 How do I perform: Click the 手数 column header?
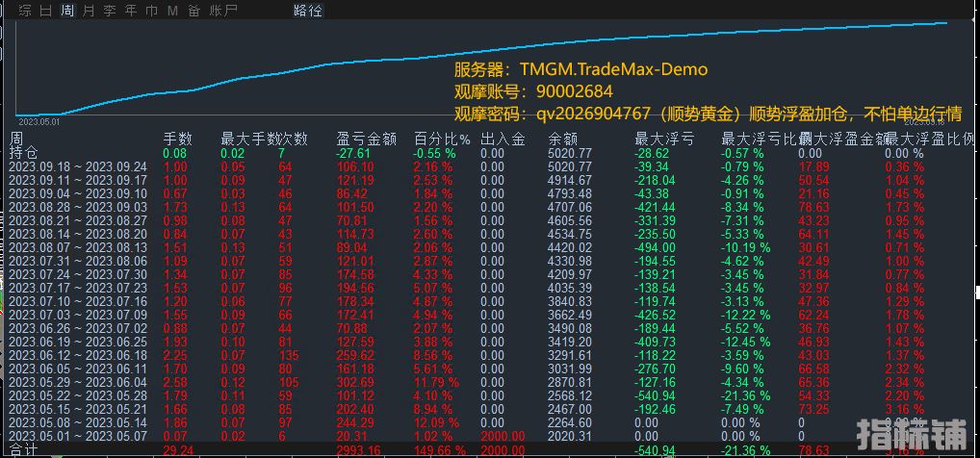tap(177, 139)
